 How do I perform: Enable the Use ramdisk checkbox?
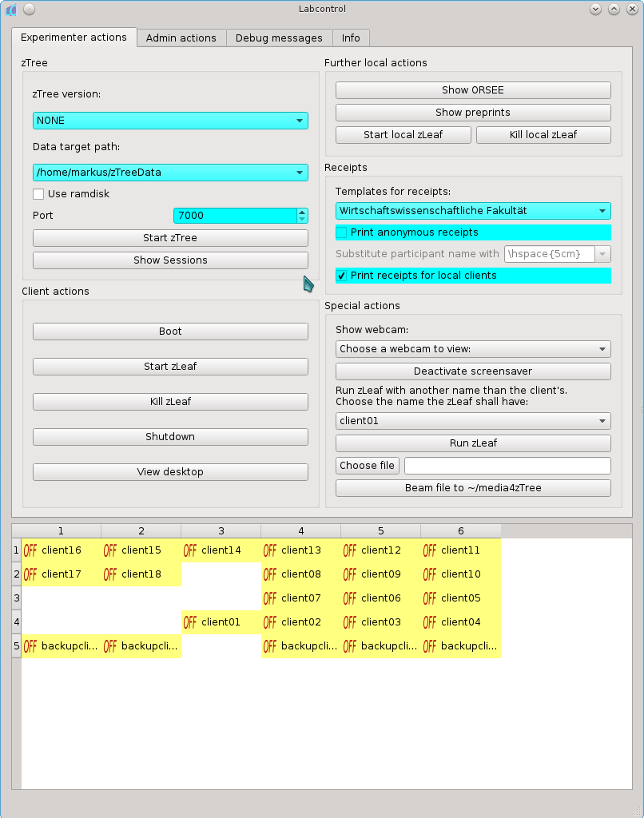pyautogui.click(x=38, y=194)
